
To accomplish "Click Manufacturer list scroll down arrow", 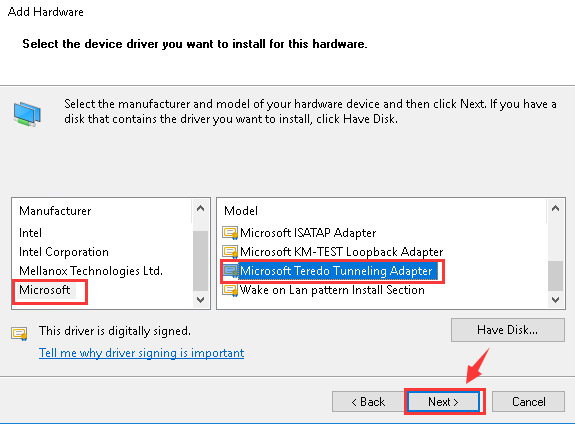I will tap(200, 300).
